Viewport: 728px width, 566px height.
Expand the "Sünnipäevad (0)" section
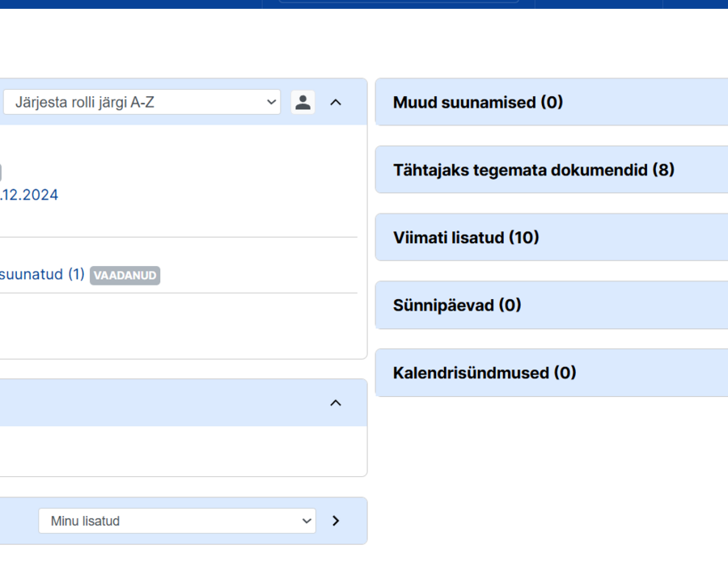click(552, 306)
